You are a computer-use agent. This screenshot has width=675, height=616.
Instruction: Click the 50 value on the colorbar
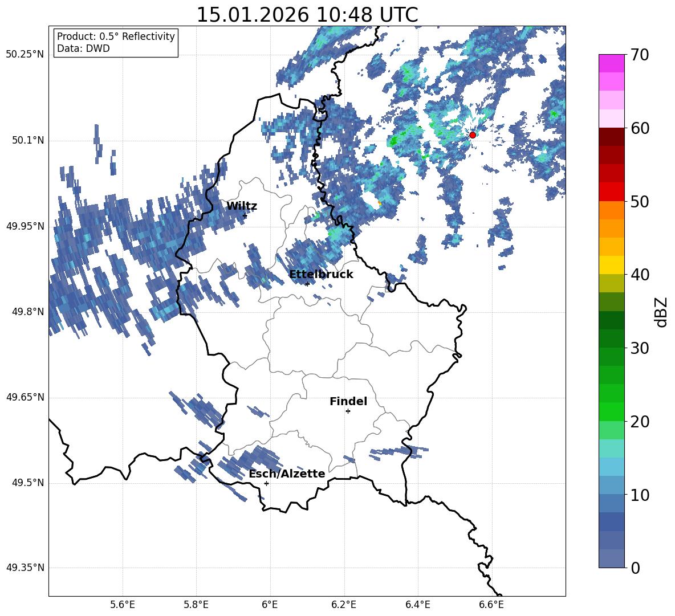pos(640,201)
